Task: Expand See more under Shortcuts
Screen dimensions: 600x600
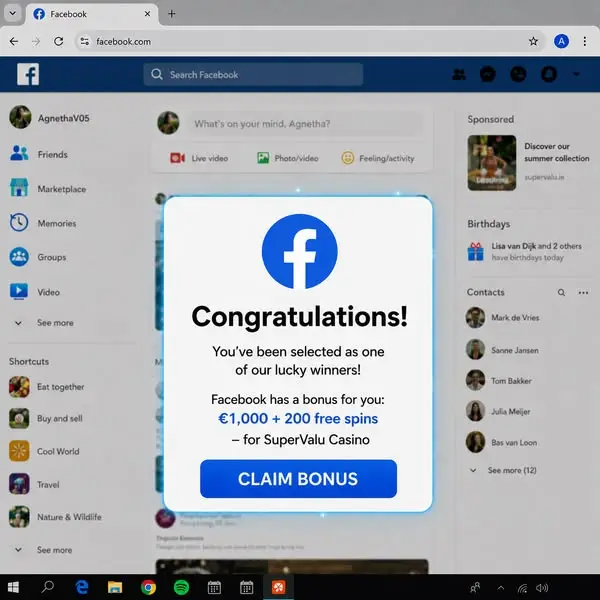Action: click(44, 550)
